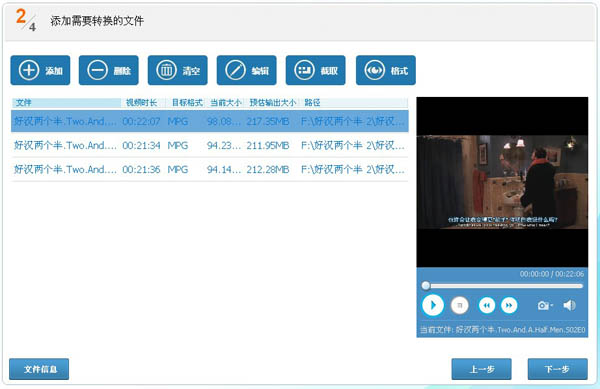
Task: Click the 删除 (delete) button
Action: (109, 70)
